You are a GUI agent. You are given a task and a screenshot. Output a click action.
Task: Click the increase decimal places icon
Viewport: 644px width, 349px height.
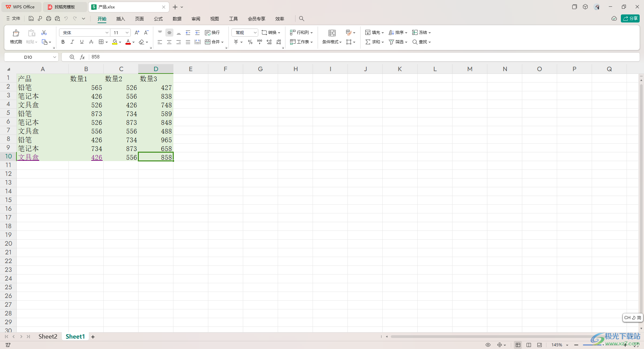click(x=269, y=42)
